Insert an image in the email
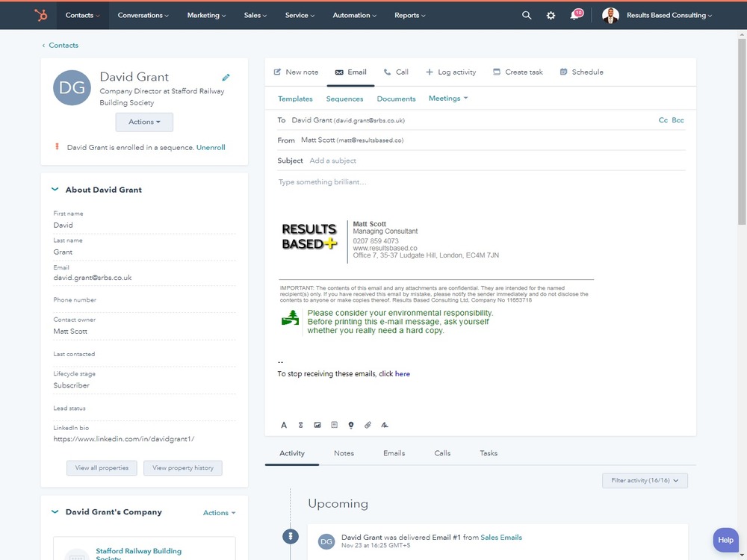 pos(317,426)
